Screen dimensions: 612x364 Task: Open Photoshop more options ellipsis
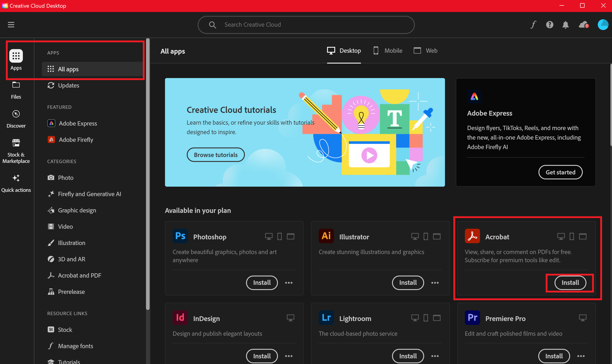click(x=289, y=283)
